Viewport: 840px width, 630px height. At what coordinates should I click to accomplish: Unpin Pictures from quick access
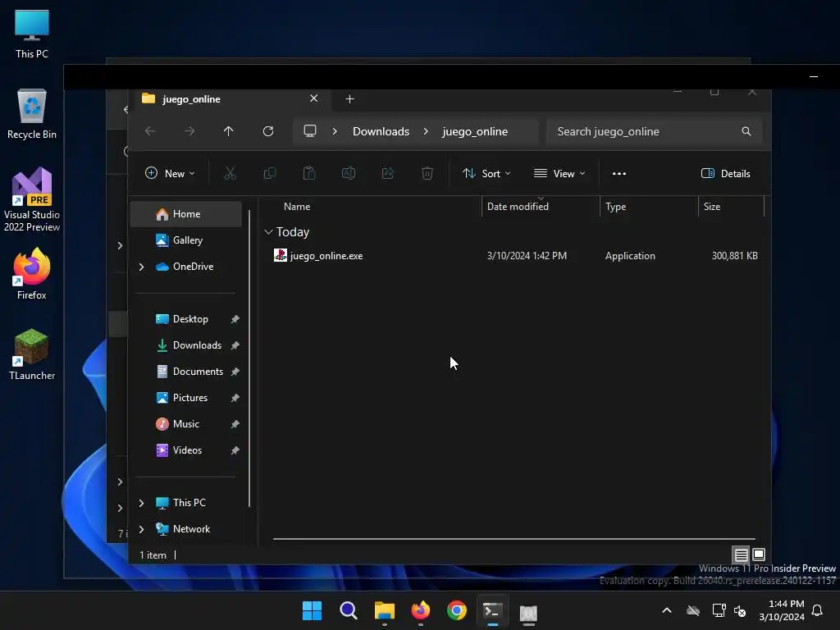pyautogui.click(x=235, y=398)
